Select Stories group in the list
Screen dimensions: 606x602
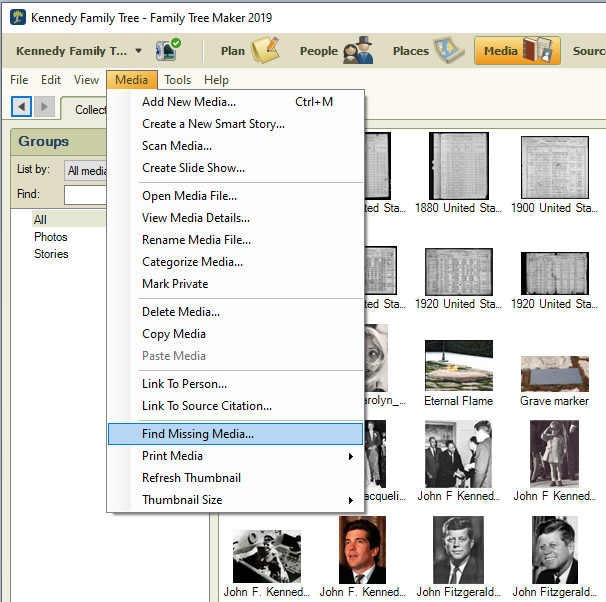51,254
